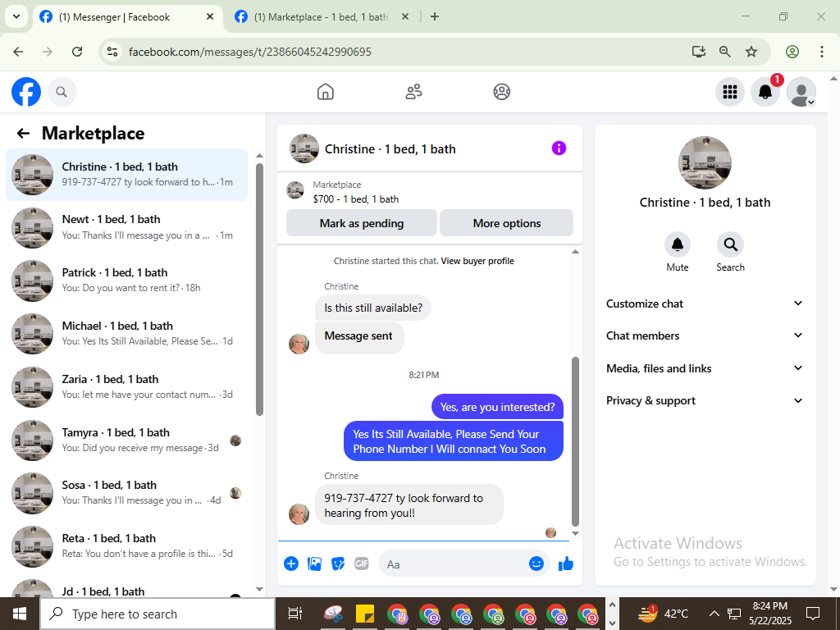This screenshot has width=840, height=630.
Task: Open Reta conversation in chat list
Action: 127,546
